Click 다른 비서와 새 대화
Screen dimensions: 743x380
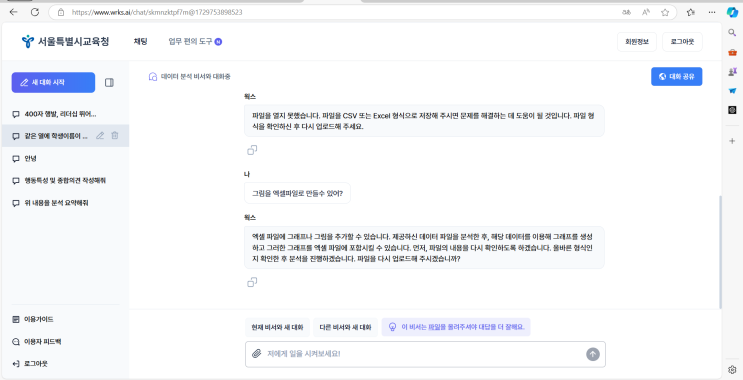(345, 327)
